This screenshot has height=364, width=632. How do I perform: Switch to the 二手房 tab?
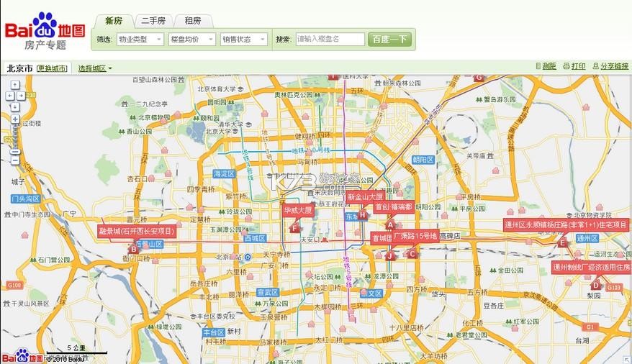tap(153, 21)
